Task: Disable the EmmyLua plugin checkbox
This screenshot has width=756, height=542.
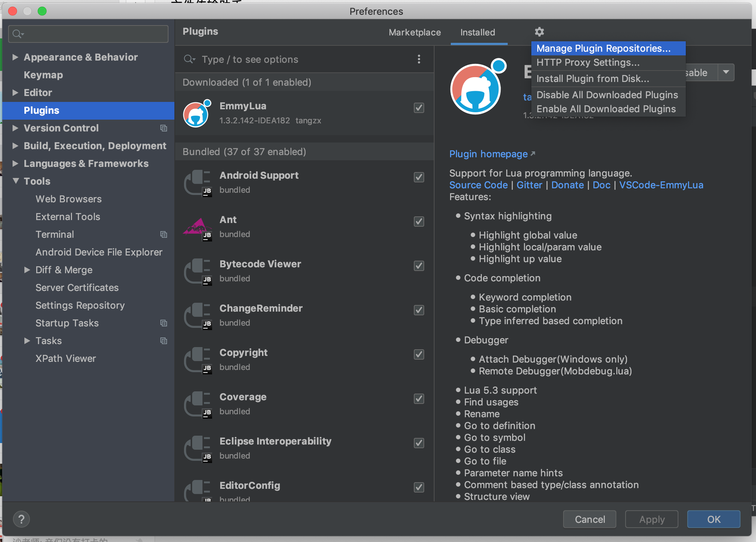Action: click(x=418, y=108)
